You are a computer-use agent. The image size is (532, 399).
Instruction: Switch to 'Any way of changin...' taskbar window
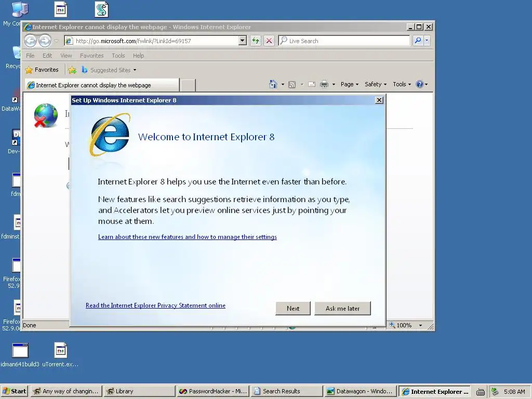click(66, 391)
